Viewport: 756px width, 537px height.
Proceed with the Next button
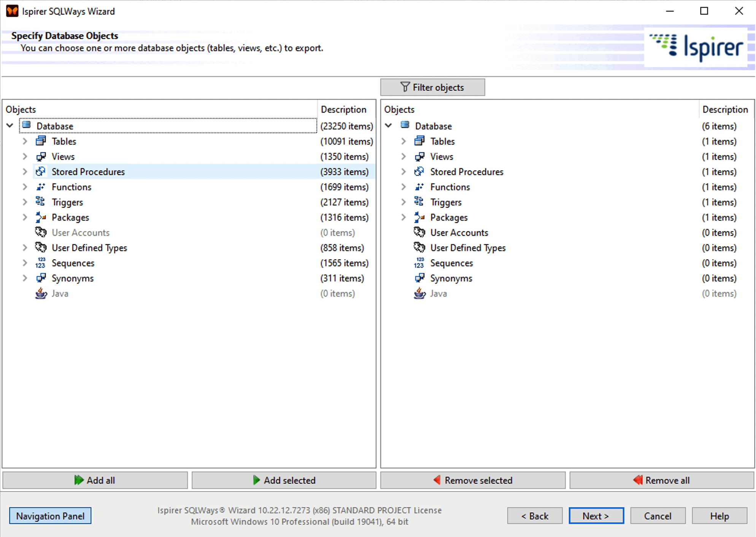point(596,516)
